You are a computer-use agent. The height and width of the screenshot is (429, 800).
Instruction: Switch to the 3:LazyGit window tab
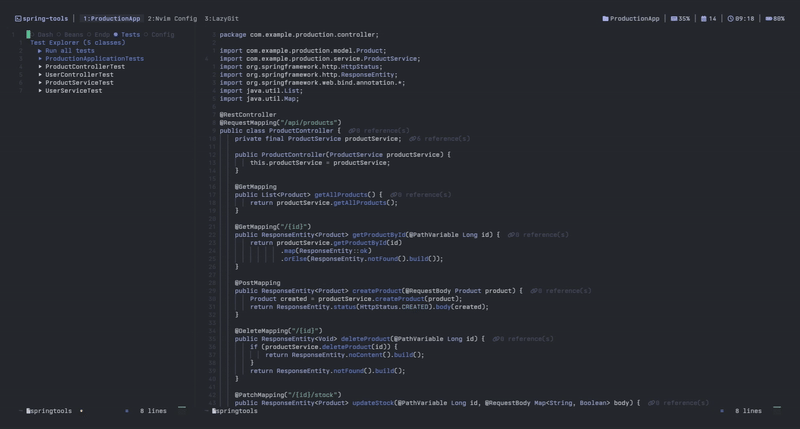[221, 18]
